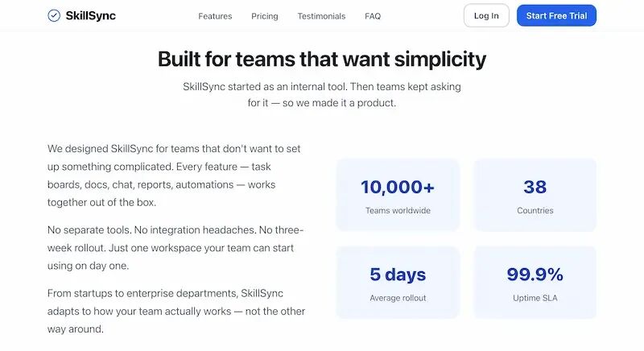Click the SkillSync checkmark logo icon
Viewport: 644px width, 351px height.
pos(54,15)
